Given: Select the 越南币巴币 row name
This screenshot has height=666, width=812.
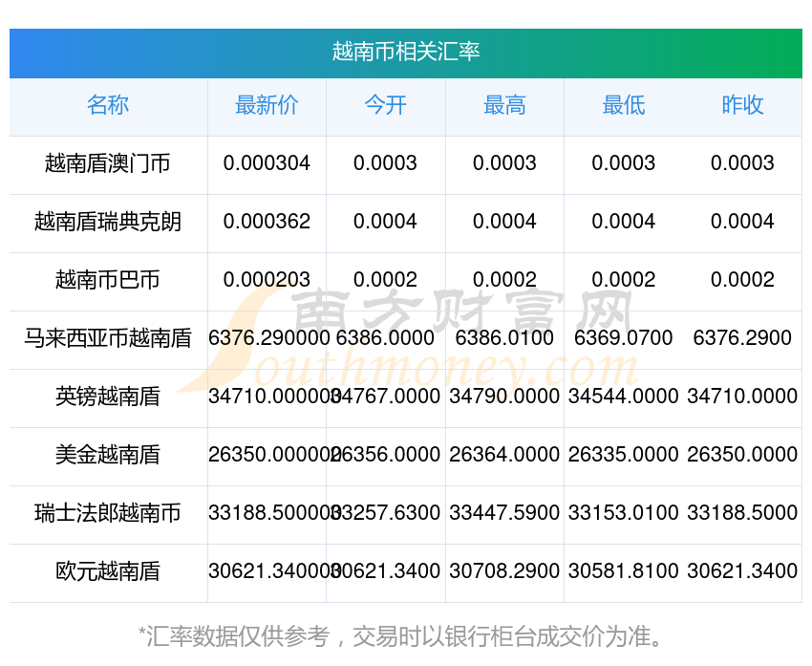Looking at the screenshot, I should tap(108, 280).
